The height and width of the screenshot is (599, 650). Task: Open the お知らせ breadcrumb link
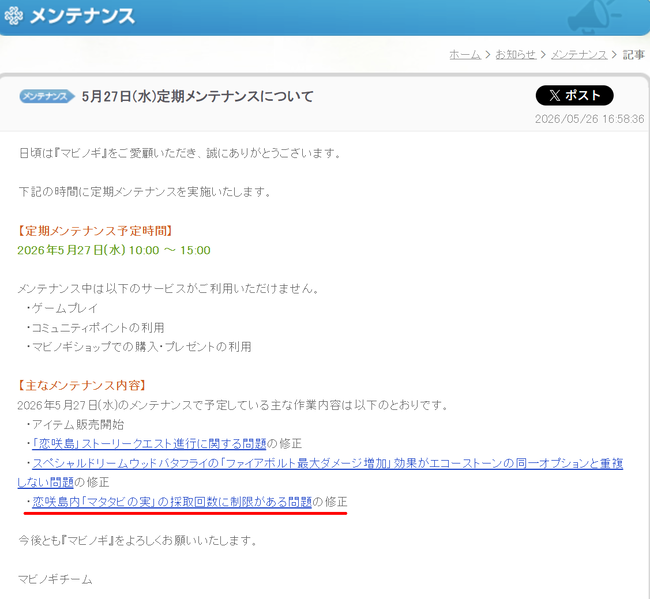pos(516,55)
